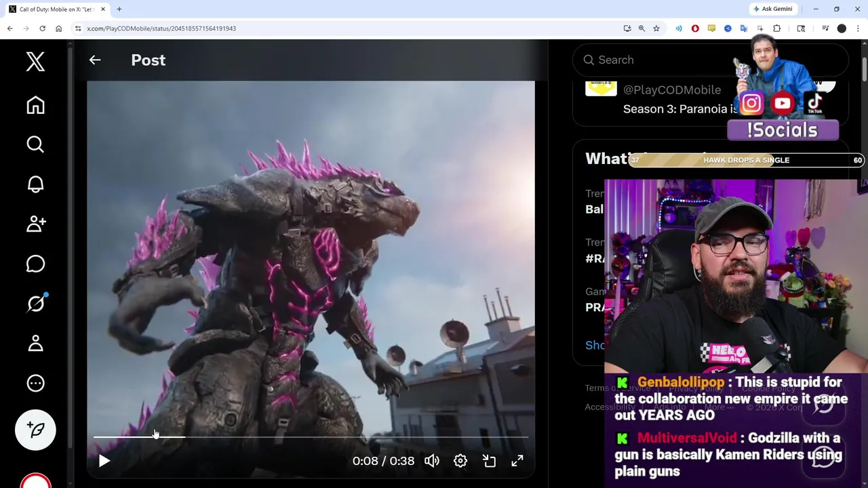Click the red shield extension icon

click(x=695, y=28)
